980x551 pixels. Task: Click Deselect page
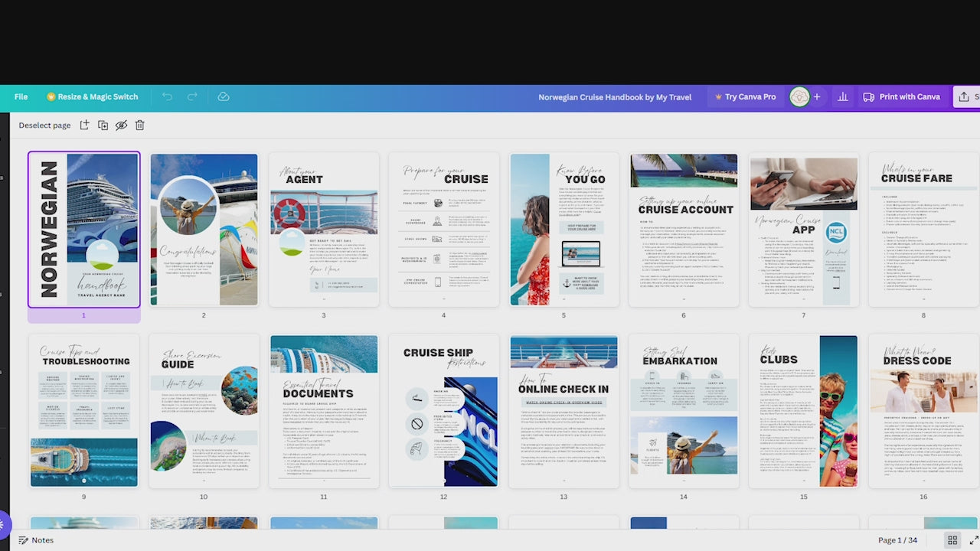44,125
